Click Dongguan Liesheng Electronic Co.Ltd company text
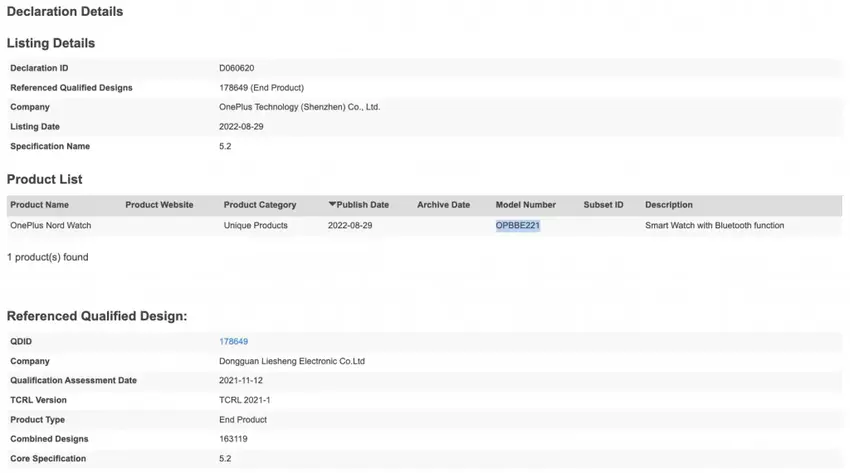The image size is (850, 473). pyautogui.click(x=292, y=361)
